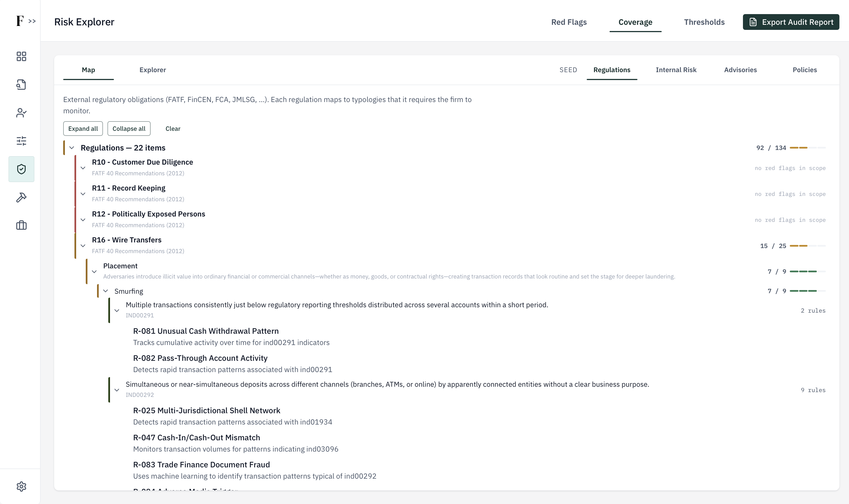The height and width of the screenshot is (504, 849).
Task: Select the R-082 Pass-Through Account Activity rule
Action: pyautogui.click(x=200, y=358)
